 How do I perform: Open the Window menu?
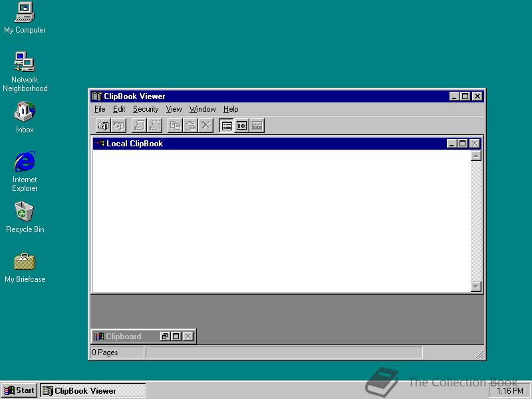pyautogui.click(x=202, y=109)
